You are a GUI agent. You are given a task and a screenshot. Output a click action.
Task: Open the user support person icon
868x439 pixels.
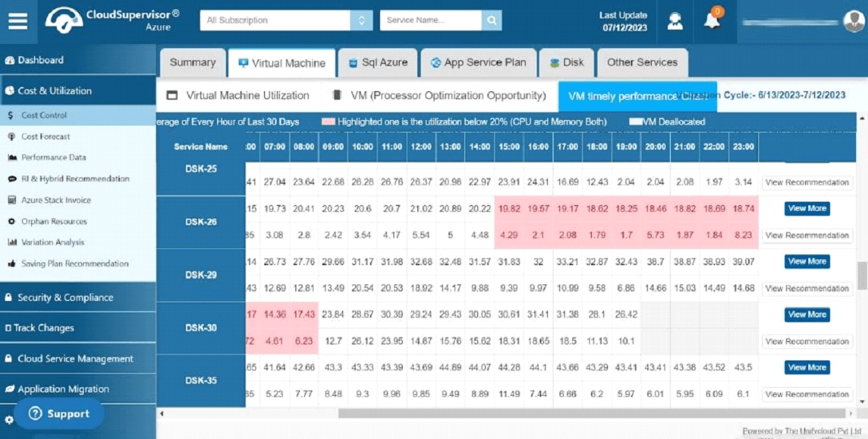(x=675, y=21)
